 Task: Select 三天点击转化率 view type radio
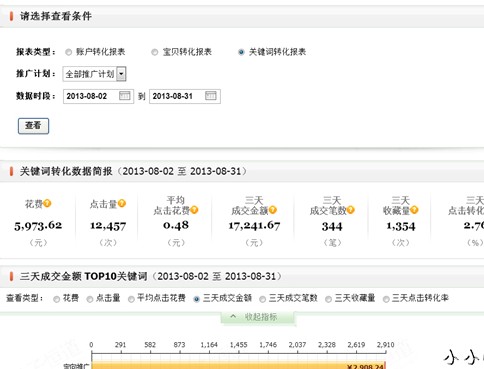(386, 299)
